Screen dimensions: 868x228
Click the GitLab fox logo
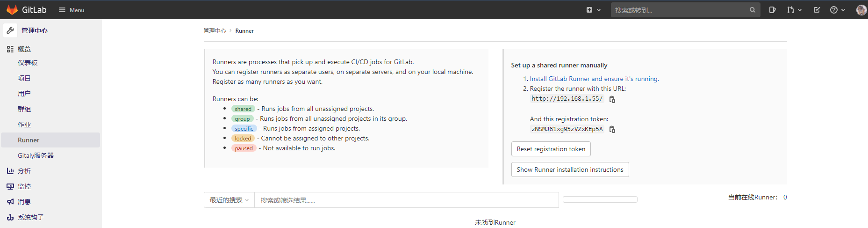point(12,10)
